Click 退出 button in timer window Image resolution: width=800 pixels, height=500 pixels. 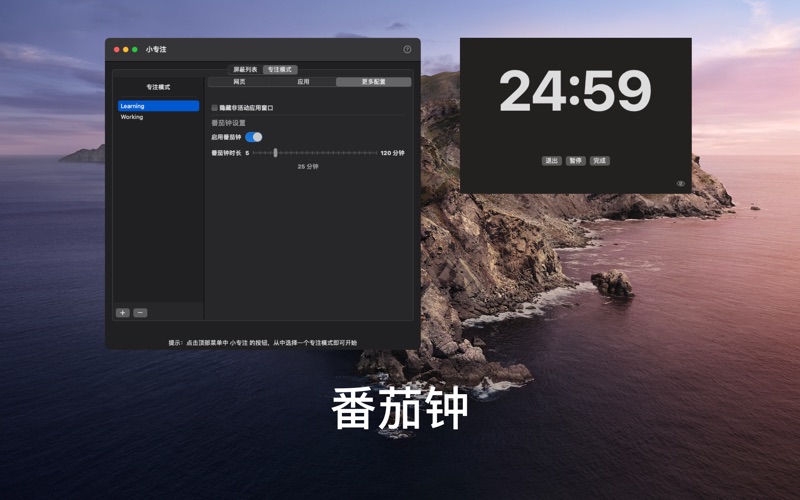pyautogui.click(x=552, y=161)
